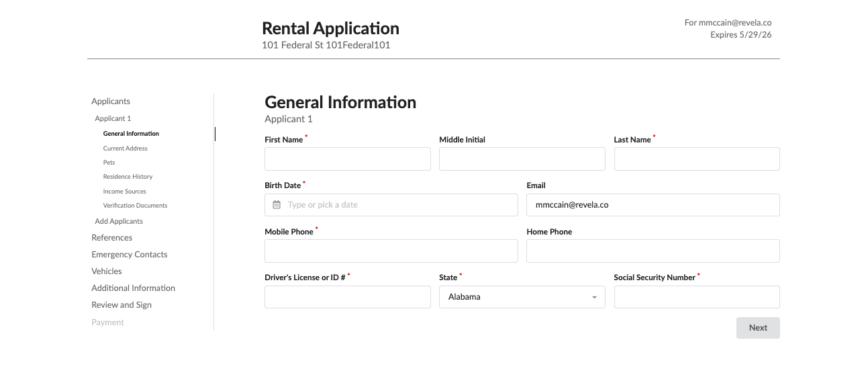Image resolution: width=868 pixels, height=381 pixels.
Task: Focus the Home Phone input field
Action: 653,251
